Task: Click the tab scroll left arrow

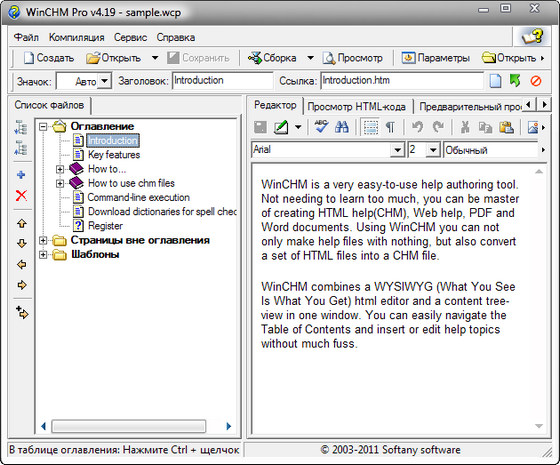Action: tap(529, 105)
